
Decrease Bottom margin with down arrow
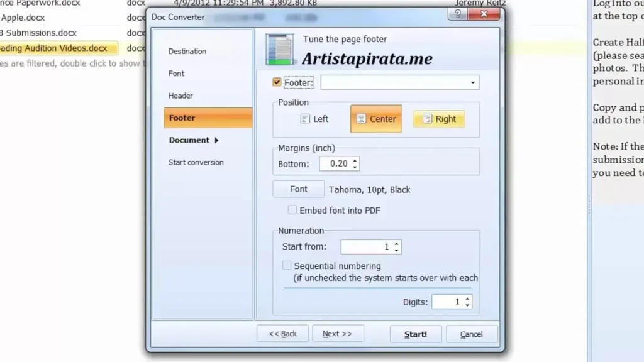click(355, 167)
